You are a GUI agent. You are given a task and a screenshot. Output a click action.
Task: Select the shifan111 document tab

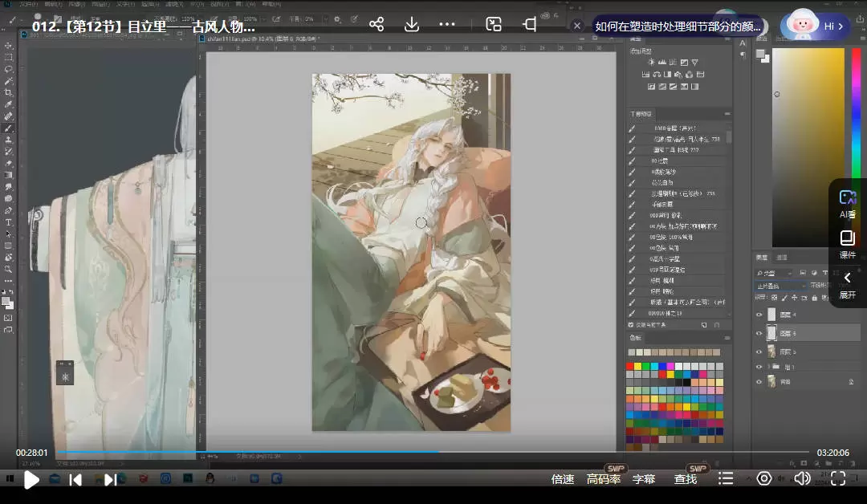pyautogui.click(x=258, y=39)
